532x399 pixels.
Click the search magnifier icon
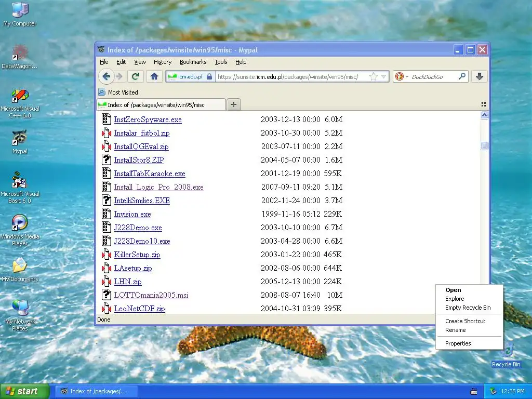[x=462, y=77]
